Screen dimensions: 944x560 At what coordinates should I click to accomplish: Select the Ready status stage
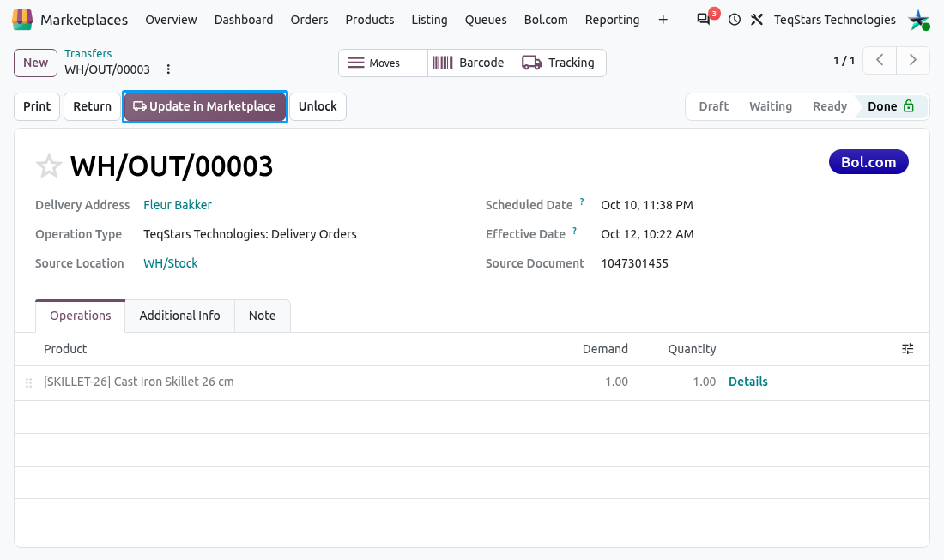pos(830,106)
